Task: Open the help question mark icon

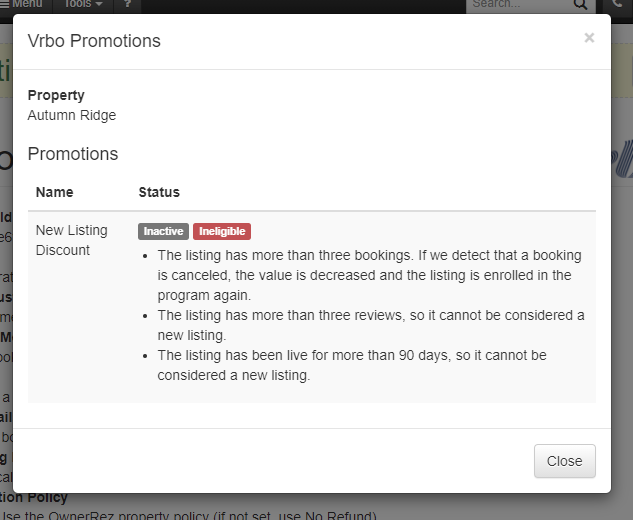Action: [x=127, y=5]
